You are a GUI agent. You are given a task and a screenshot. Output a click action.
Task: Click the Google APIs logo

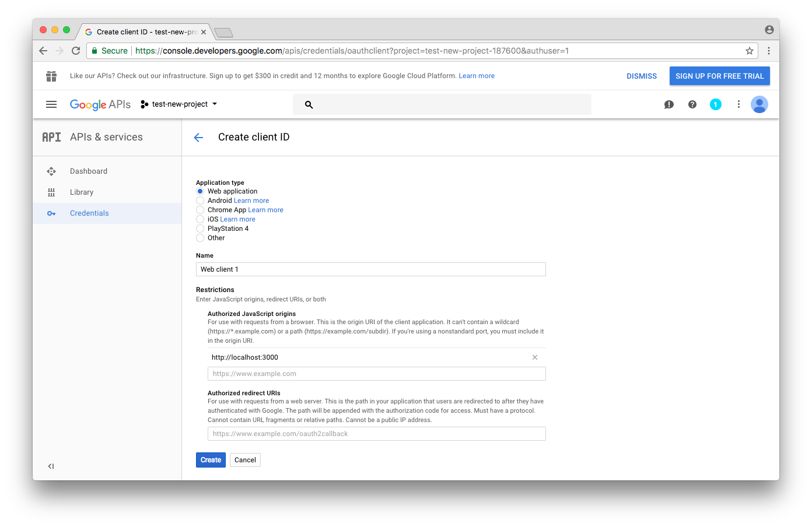(100, 104)
